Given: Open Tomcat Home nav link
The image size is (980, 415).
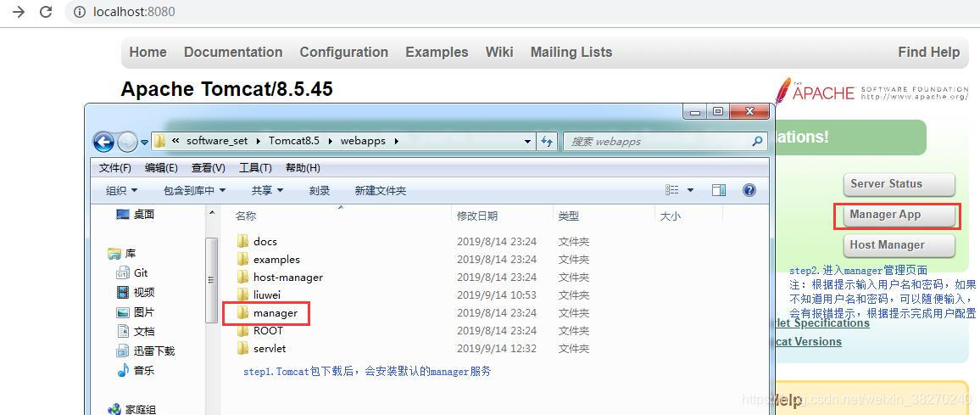Looking at the screenshot, I should coord(148,52).
